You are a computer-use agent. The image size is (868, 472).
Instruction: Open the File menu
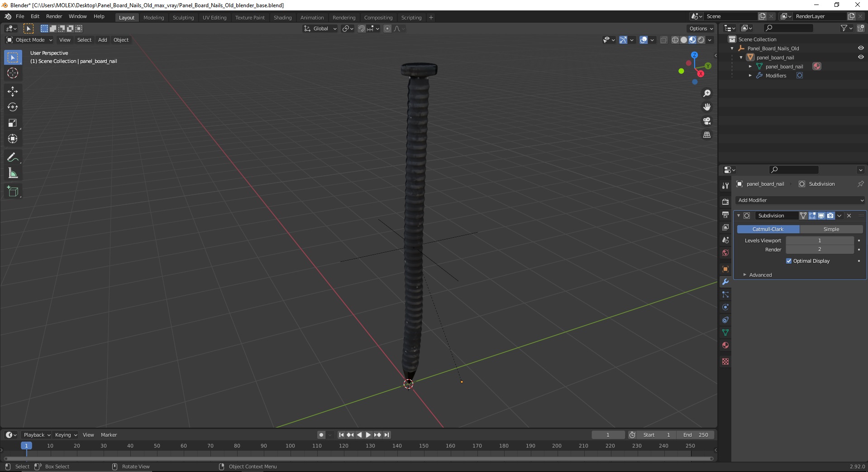click(20, 16)
